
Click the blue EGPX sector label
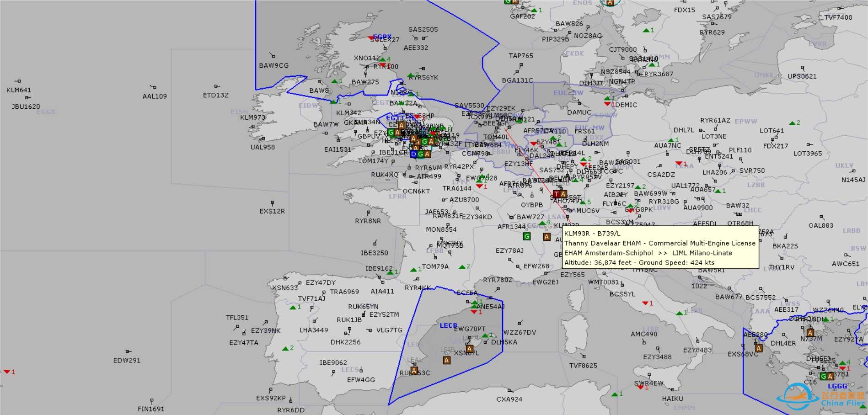tap(382, 37)
